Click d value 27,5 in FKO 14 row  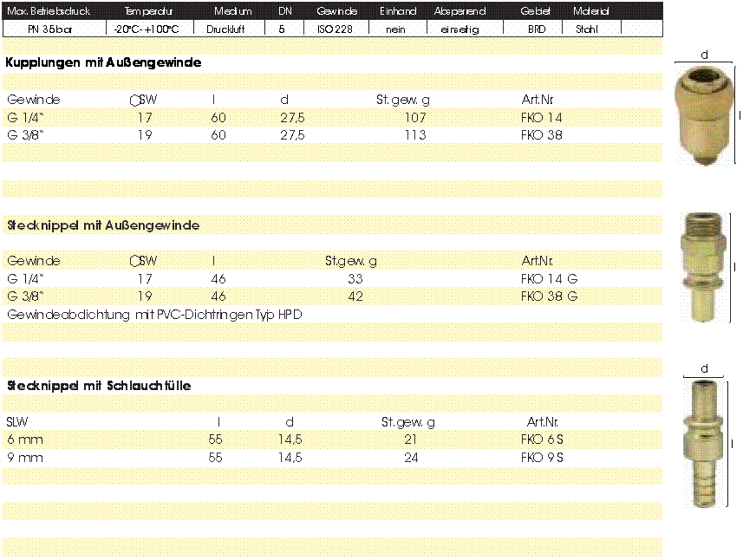click(x=292, y=118)
